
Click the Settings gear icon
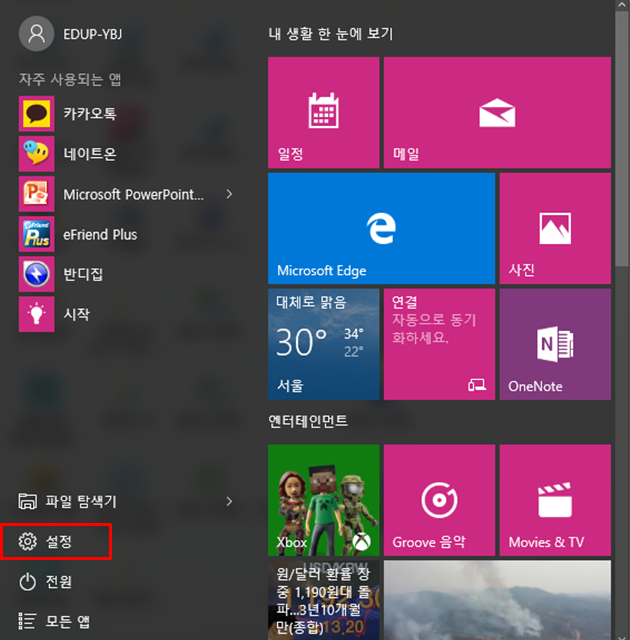(27, 541)
